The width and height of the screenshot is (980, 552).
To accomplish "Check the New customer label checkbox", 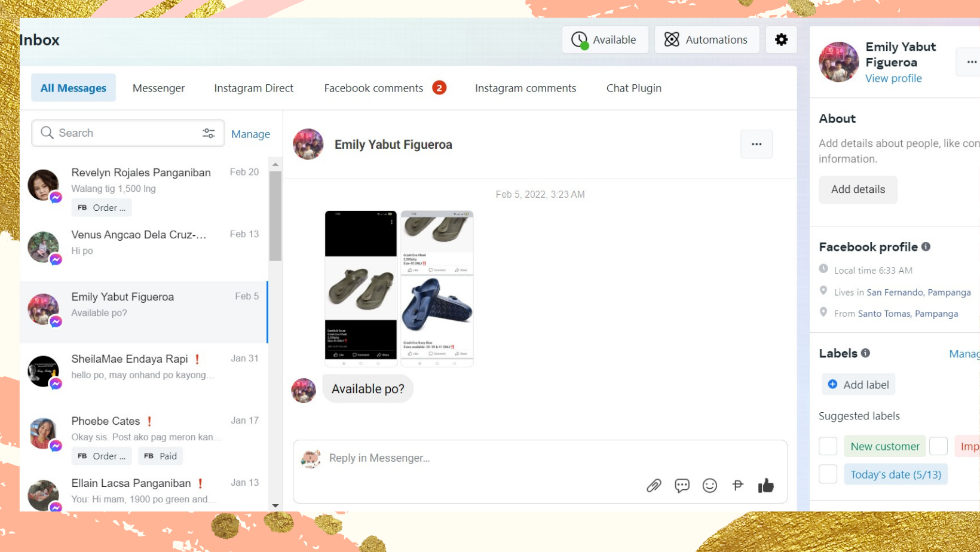I will [x=828, y=446].
